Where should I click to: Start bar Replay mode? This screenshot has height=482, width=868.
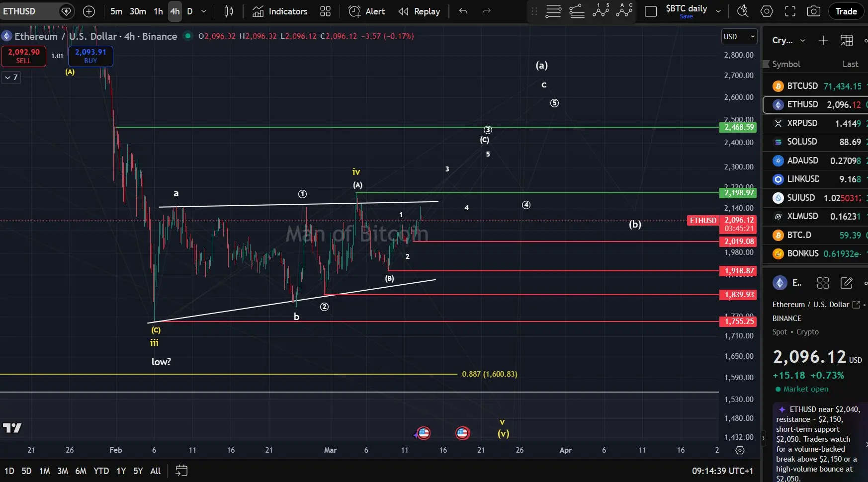[420, 11]
